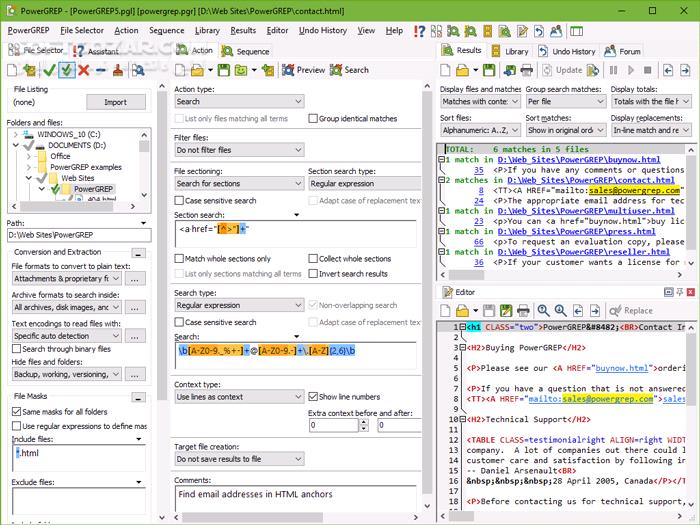Click the Editor find next magnifier icon
Image resolution: width=700 pixels, height=525 pixels.
560,310
